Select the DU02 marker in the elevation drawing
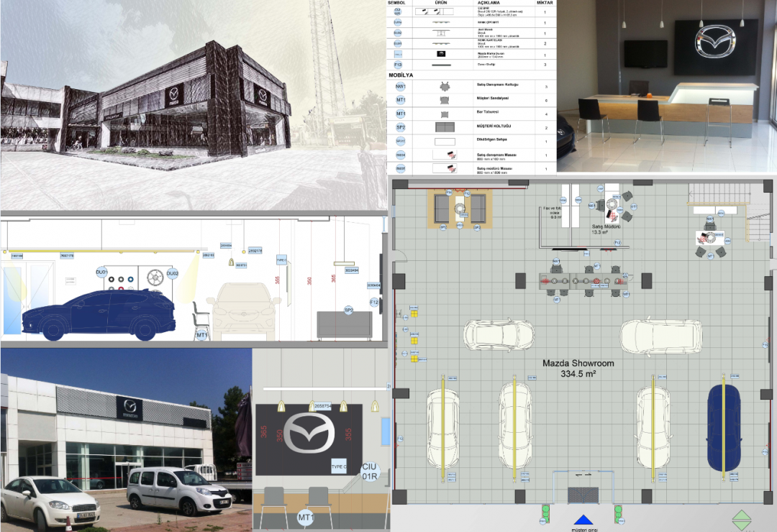 pos(172,273)
